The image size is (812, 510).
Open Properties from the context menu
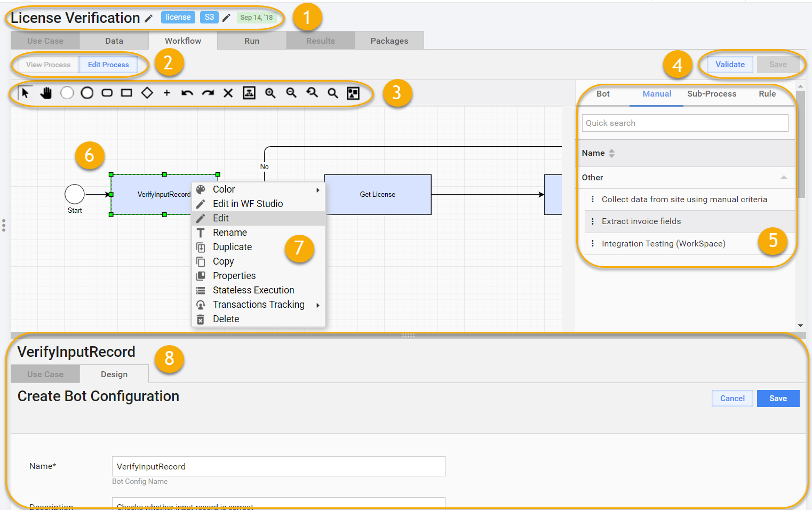258,276
